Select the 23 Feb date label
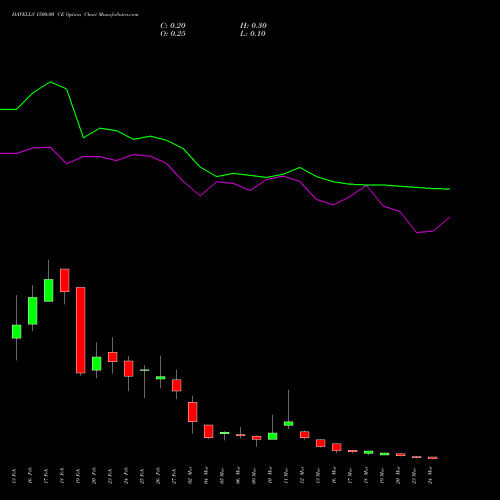500x500 pixels. [x=110, y=476]
